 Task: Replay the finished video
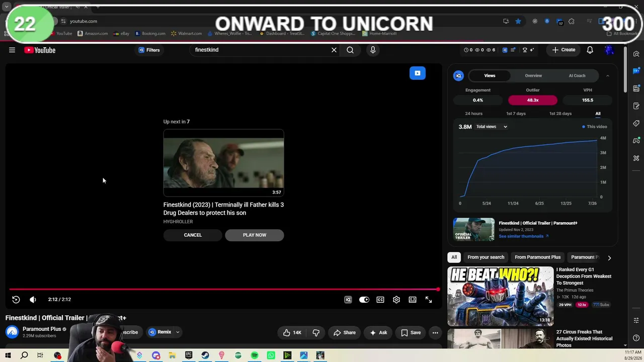16,300
